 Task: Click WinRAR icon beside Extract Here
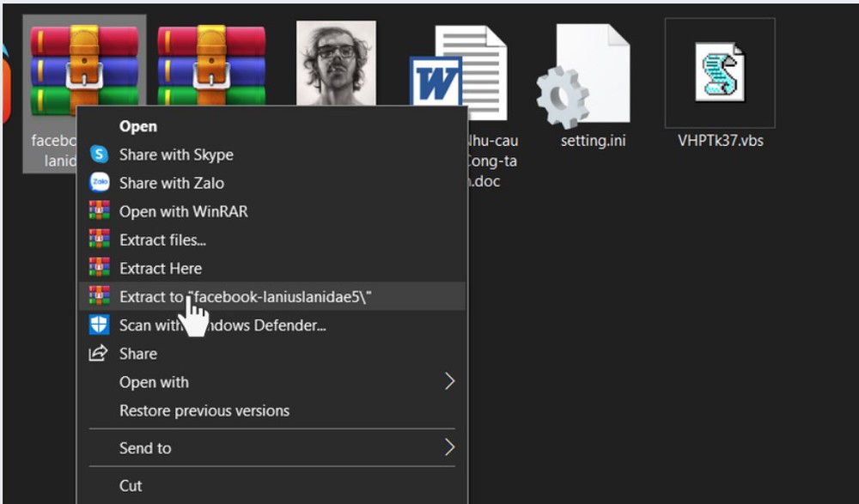click(x=99, y=267)
